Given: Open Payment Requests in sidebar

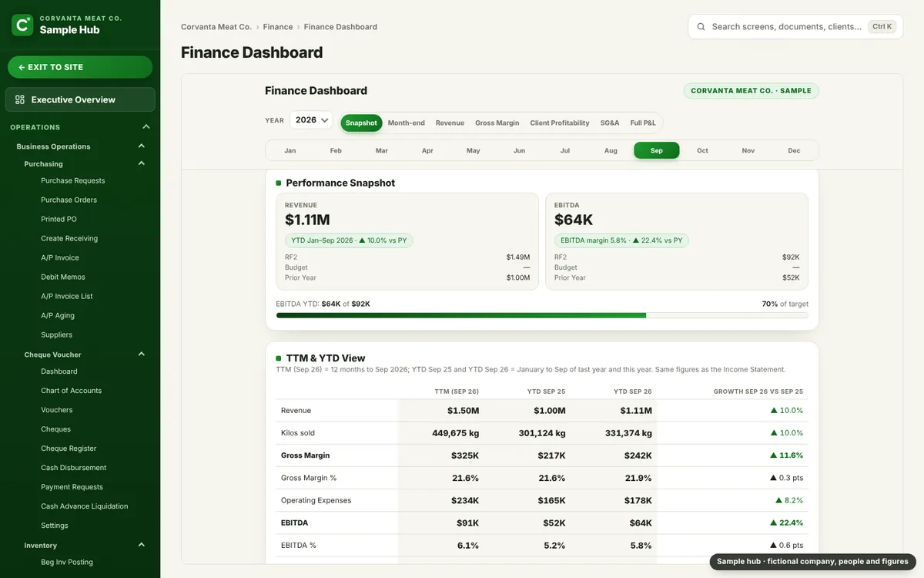Looking at the screenshot, I should (x=72, y=487).
